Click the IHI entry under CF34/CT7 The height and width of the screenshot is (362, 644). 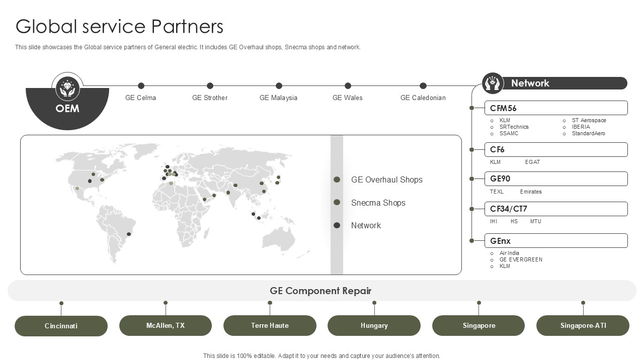(494, 221)
